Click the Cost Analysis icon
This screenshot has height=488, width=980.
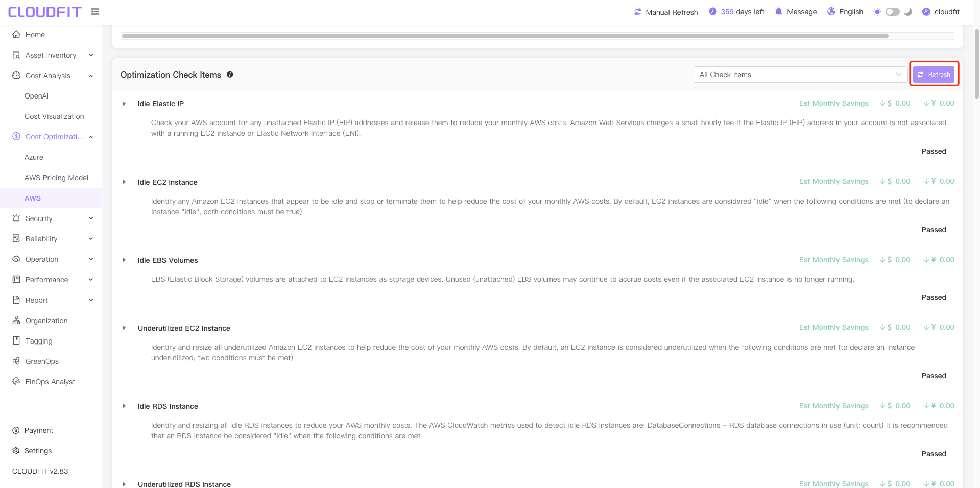click(x=16, y=75)
